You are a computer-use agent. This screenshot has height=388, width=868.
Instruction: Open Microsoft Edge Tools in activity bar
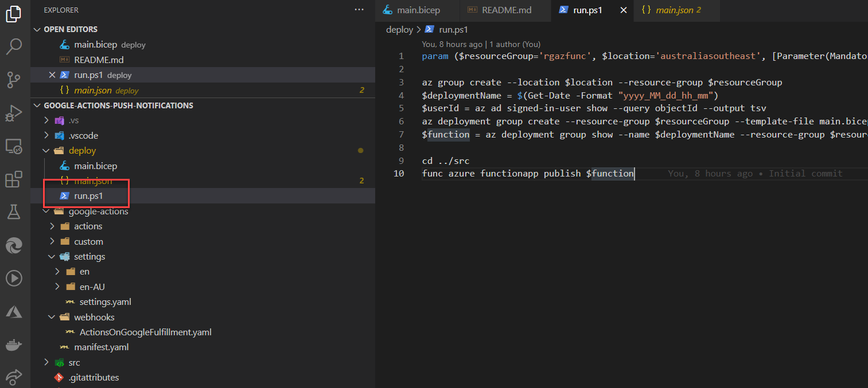(x=14, y=246)
